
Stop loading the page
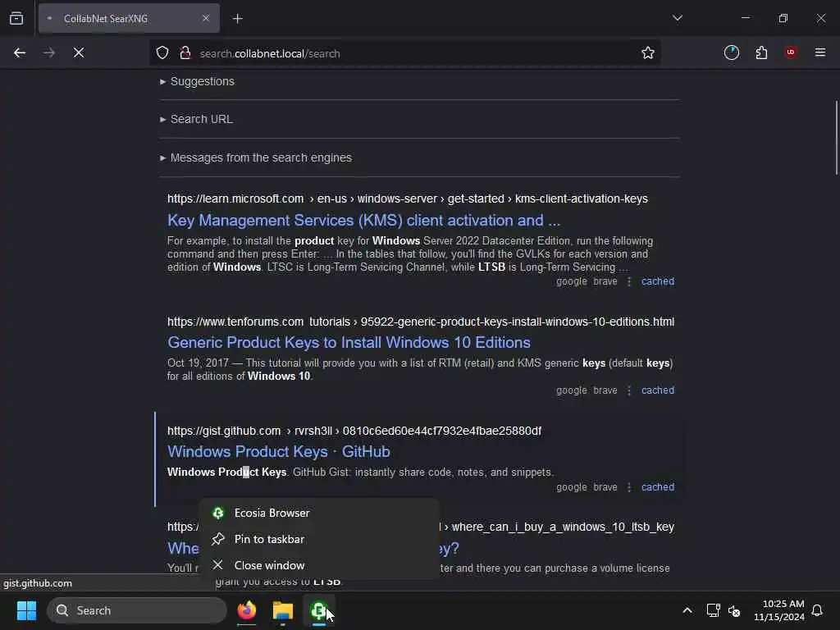[x=79, y=52]
